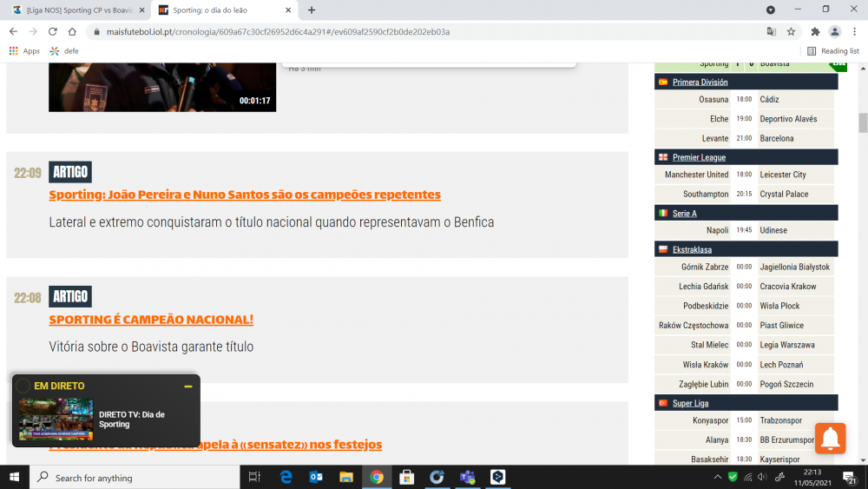Open the network icon in system tray
Viewport: 868px width, 489px height.
click(x=748, y=477)
